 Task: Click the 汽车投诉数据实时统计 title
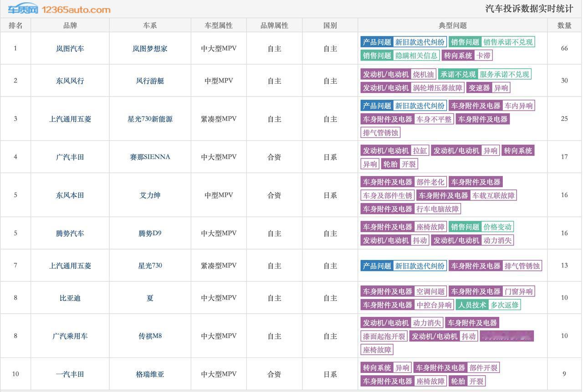coord(529,9)
